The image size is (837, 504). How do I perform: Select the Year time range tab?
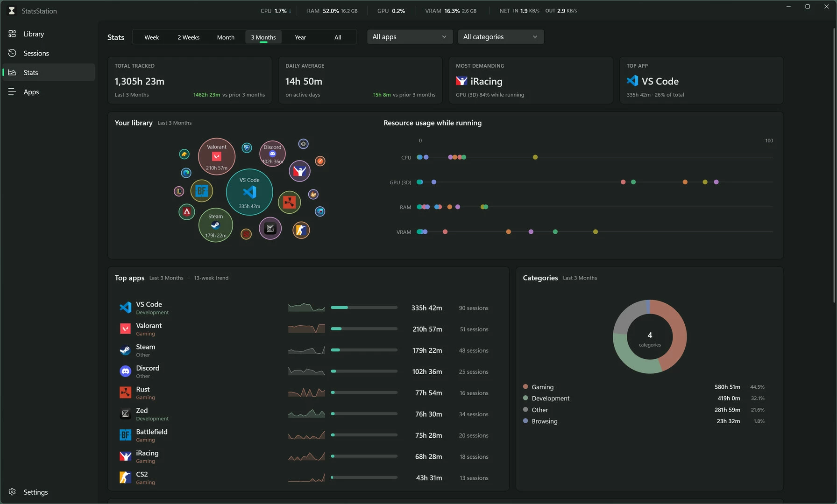tap(300, 37)
